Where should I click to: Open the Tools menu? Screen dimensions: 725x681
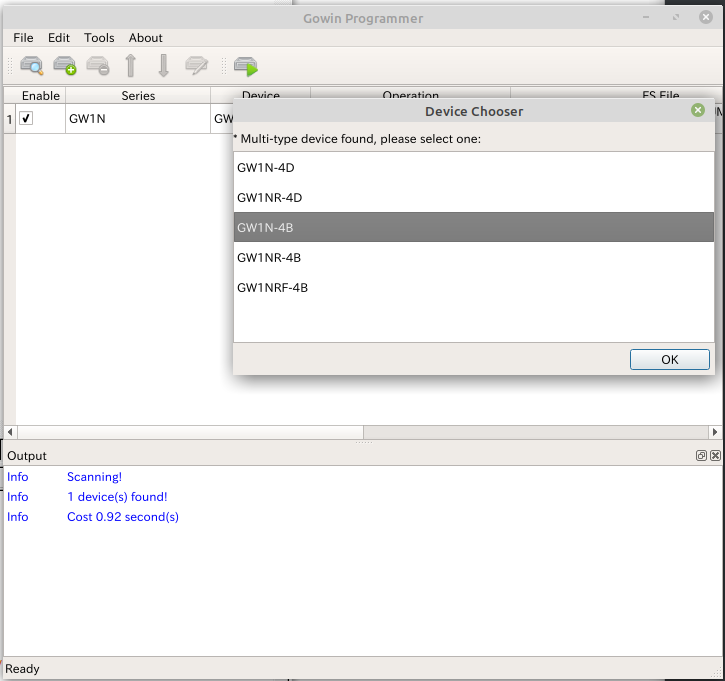[99, 37]
